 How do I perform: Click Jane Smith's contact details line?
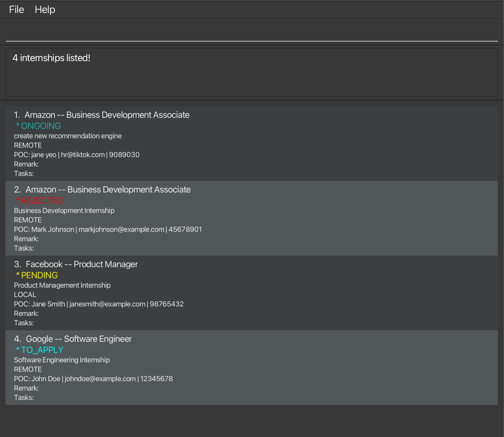[99, 304]
